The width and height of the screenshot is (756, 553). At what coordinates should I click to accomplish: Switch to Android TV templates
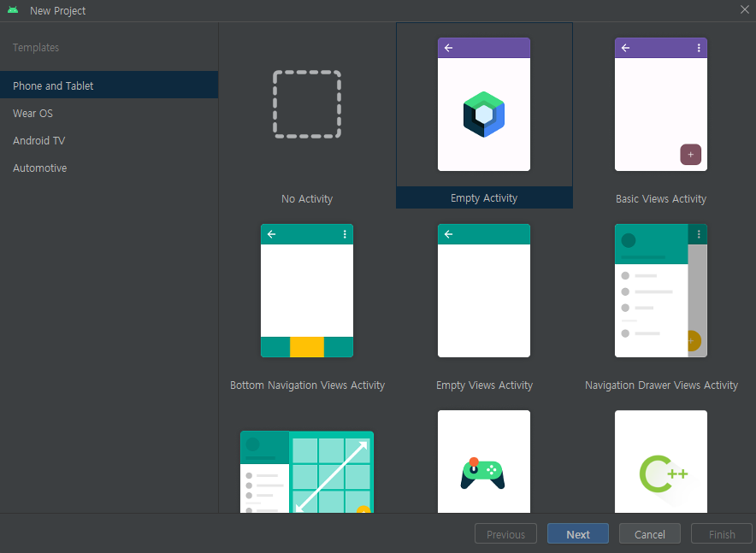coord(109,141)
